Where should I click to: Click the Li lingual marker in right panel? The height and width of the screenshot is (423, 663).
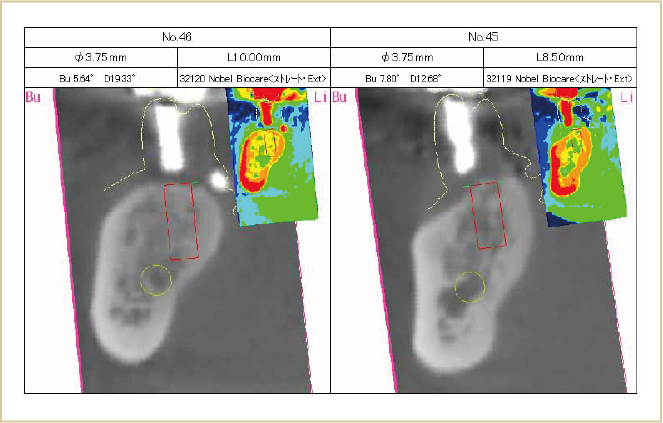click(x=627, y=97)
